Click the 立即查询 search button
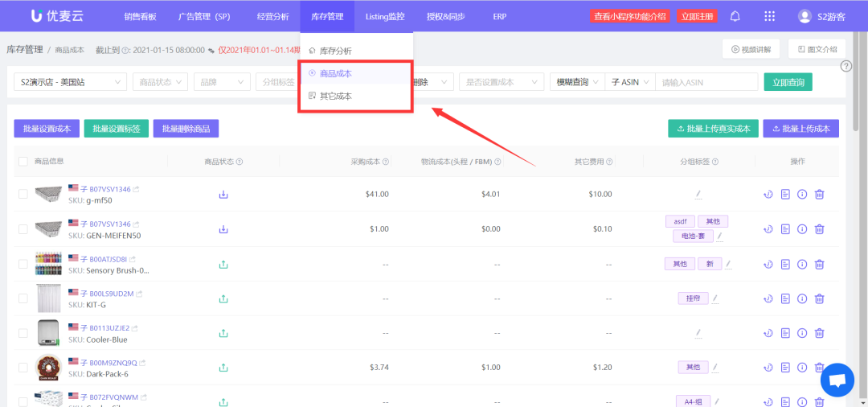 point(788,82)
